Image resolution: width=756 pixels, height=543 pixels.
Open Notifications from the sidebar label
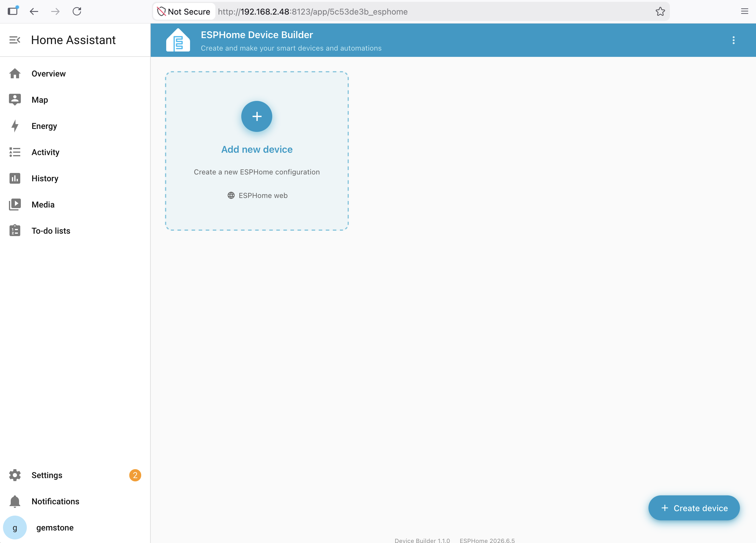pyautogui.click(x=55, y=501)
